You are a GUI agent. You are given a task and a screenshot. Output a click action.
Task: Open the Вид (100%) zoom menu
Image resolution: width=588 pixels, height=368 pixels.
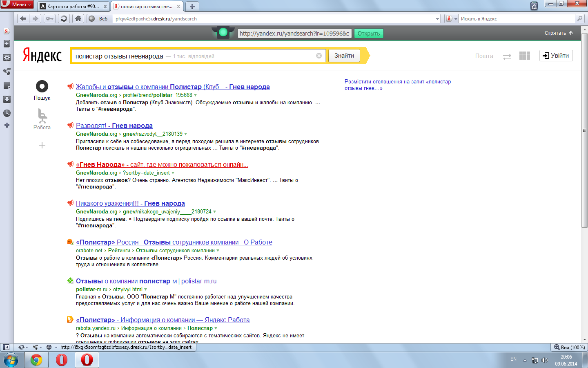click(569, 347)
